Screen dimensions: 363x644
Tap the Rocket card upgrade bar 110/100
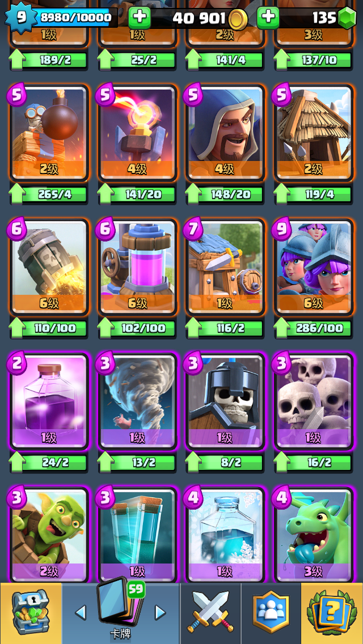[49, 328]
